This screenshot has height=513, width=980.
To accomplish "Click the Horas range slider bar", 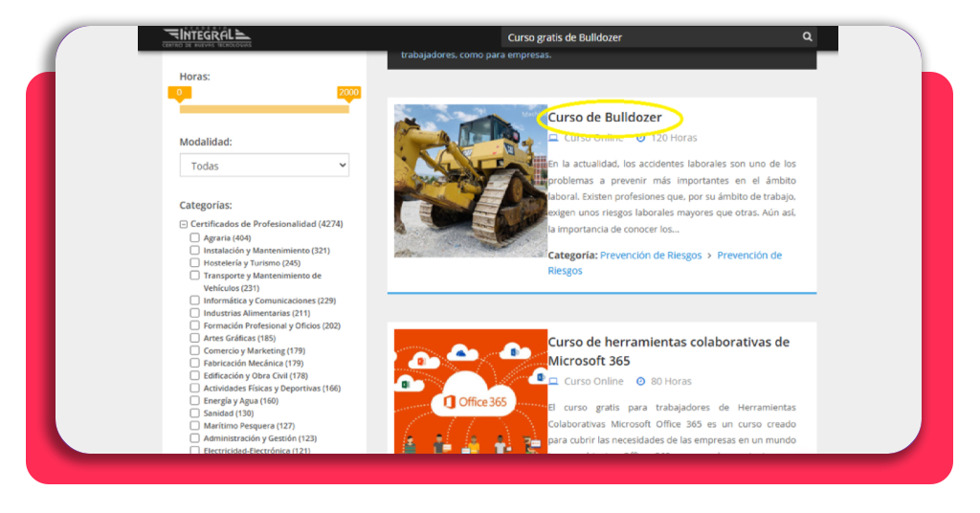I will (x=264, y=109).
